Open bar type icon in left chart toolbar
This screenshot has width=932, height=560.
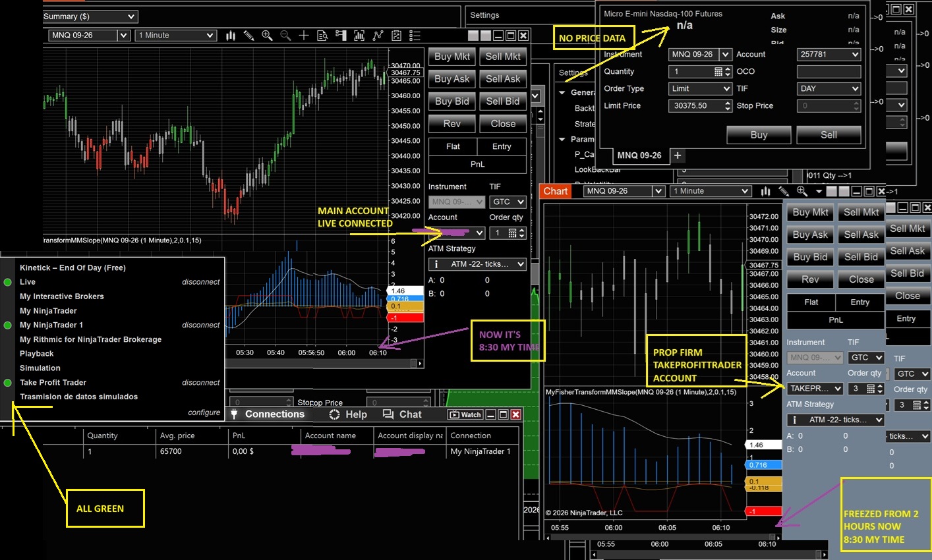click(231, 36)
